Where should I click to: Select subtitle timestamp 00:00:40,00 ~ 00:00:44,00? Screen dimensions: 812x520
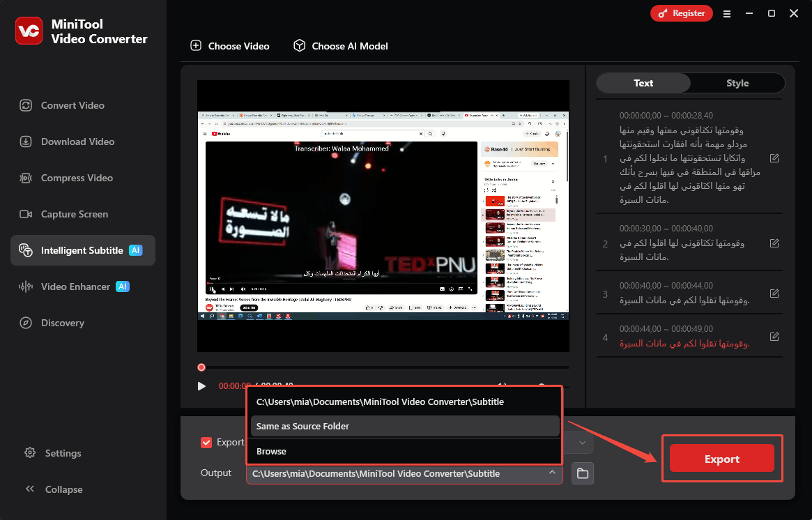[x=666, y=285]
